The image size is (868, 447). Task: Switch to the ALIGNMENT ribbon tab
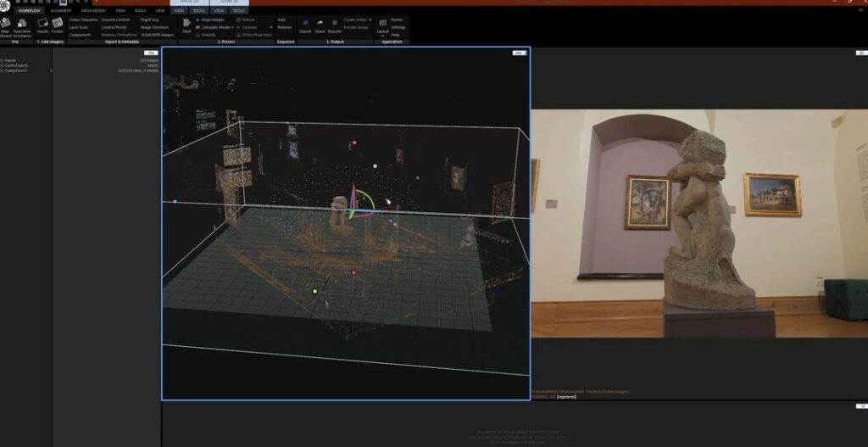61,10
